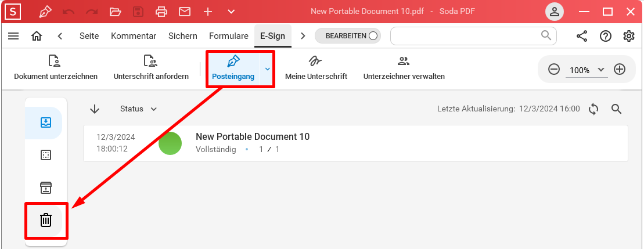The image size is (644, 249).
Task: Toggle the BEARBEITEN edit mode switch
Action: [x=348, y=35]
